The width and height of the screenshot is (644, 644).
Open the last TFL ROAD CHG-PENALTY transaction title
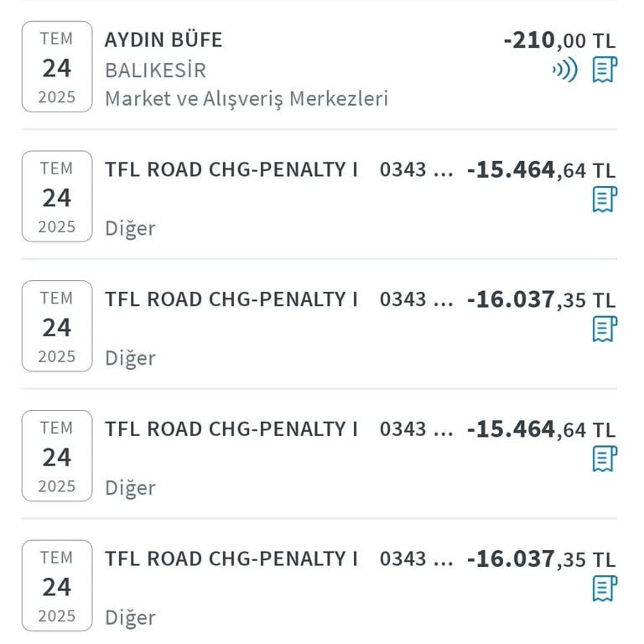click(231, 558)
